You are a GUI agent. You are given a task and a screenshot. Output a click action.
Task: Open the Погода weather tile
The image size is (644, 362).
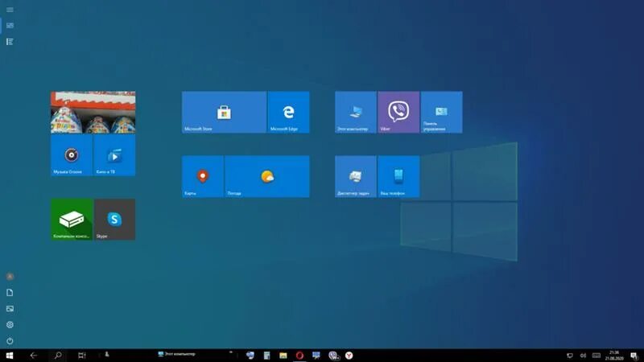(x=267, y=176)
